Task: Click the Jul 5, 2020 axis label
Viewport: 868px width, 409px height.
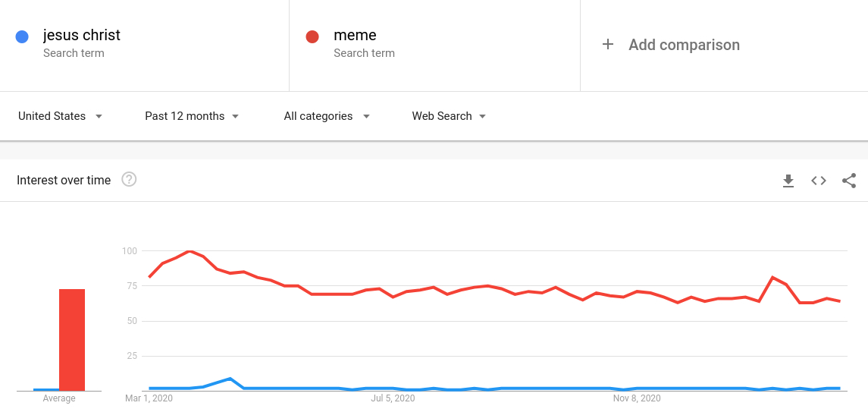Action: click(x=393, y=398)
